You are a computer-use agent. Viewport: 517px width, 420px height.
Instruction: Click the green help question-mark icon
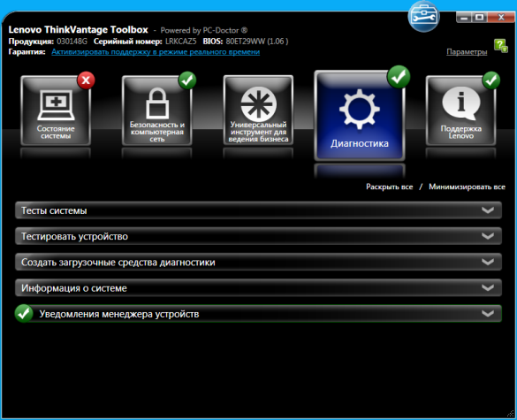click(501, 45)
